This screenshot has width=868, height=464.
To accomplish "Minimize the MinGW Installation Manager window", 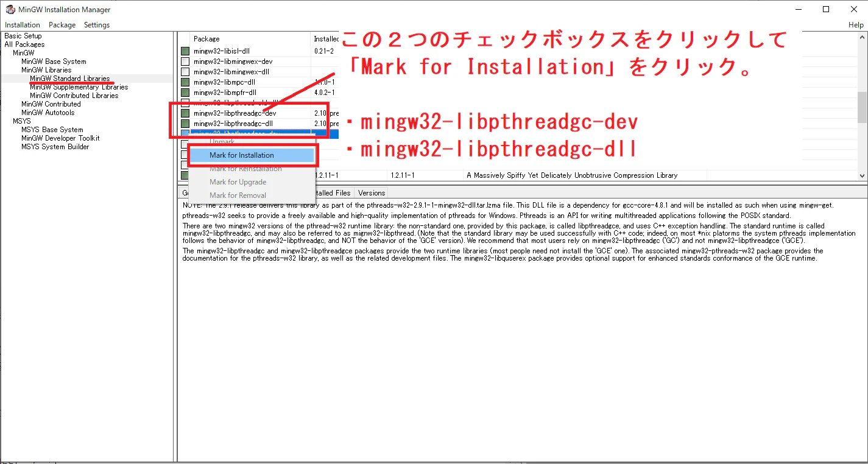I will tap(797, 9).
